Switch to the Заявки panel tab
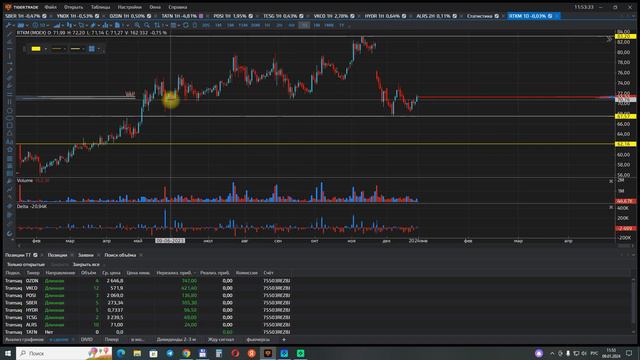Image resolution: width=640 pixels, height=360 pixels. pyautogui.click(x=86, y=255)
